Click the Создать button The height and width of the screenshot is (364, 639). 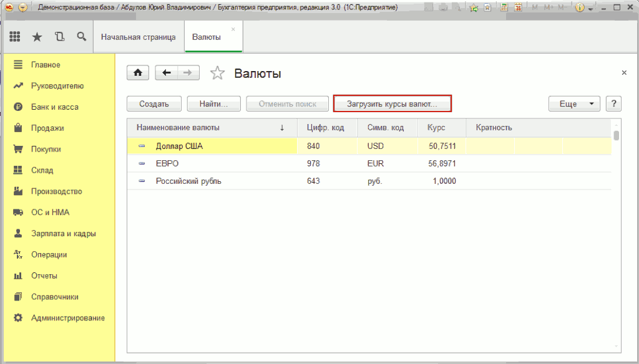coord(154,104)
